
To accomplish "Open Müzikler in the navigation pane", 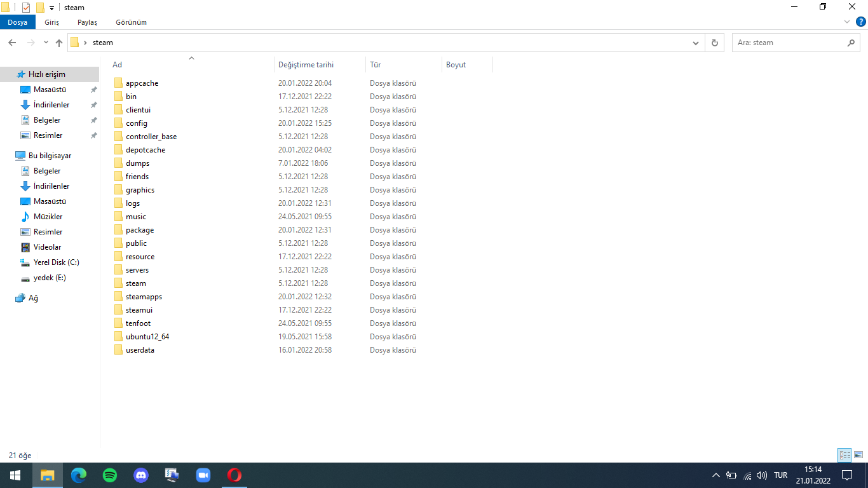I will point(50,217).
